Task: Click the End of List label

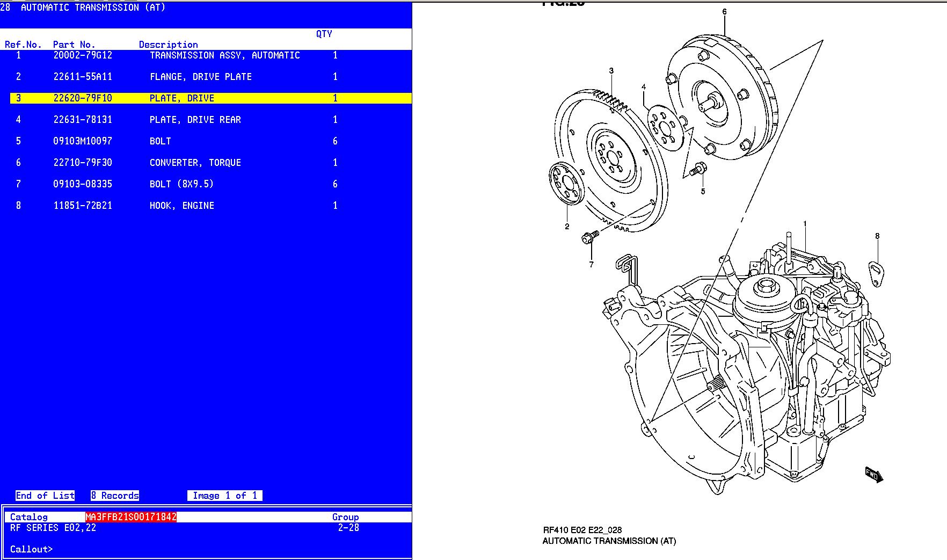Action: 45,496
